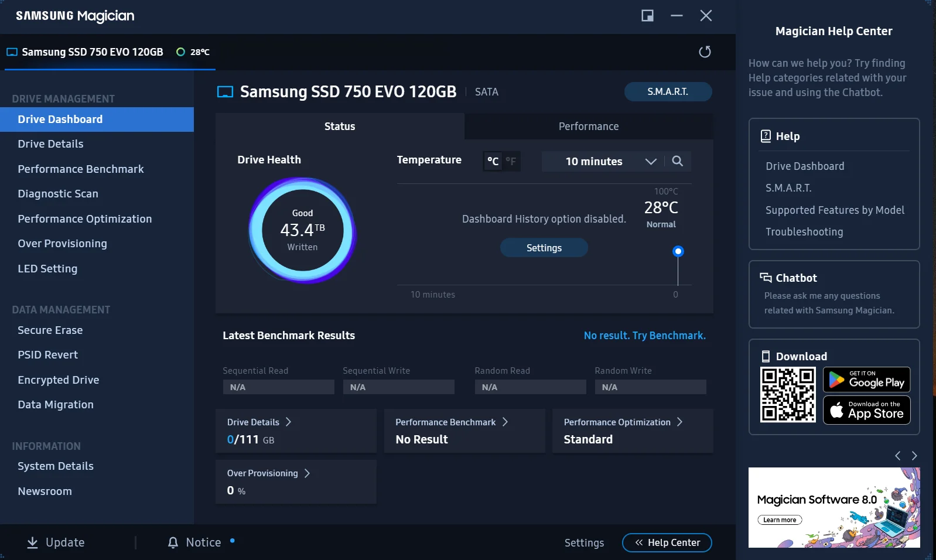Open the Google Play download badge
Screen dimensions: 936x560
point(867,380)
